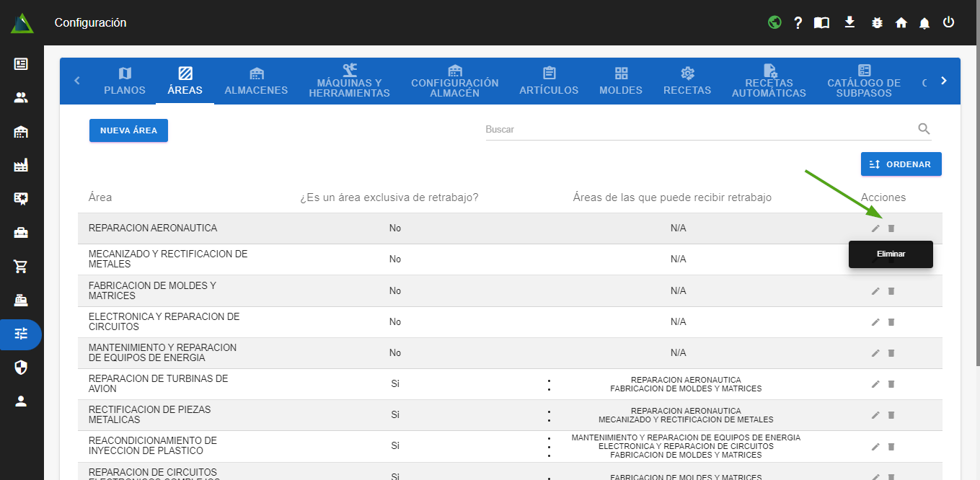Edit the FABRICACION DE MOLDES Y MATRICES row
Screen dimensions: 980x480
pos(875,291)
